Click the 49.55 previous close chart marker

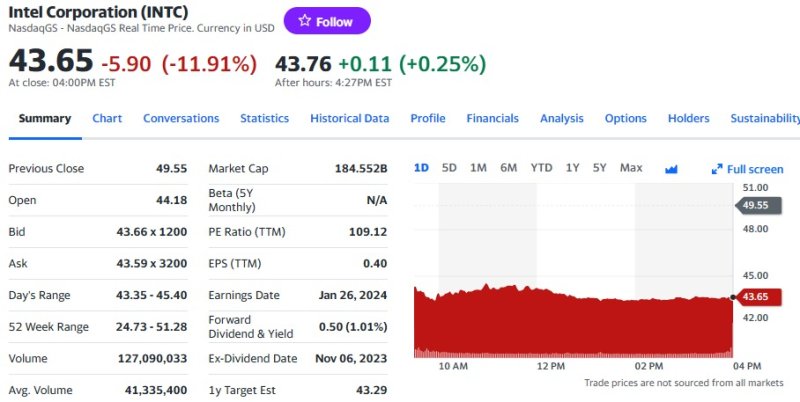(x=755, y=206)
